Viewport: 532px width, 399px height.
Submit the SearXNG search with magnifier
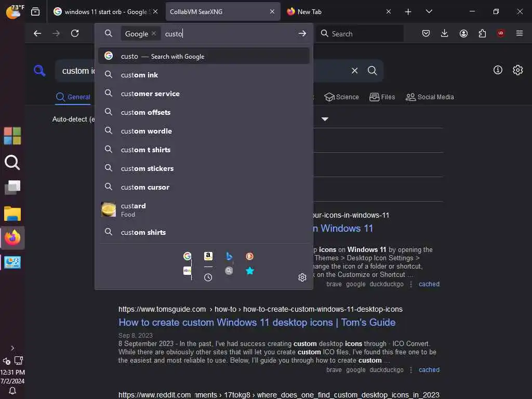click(x=372, y=71)
